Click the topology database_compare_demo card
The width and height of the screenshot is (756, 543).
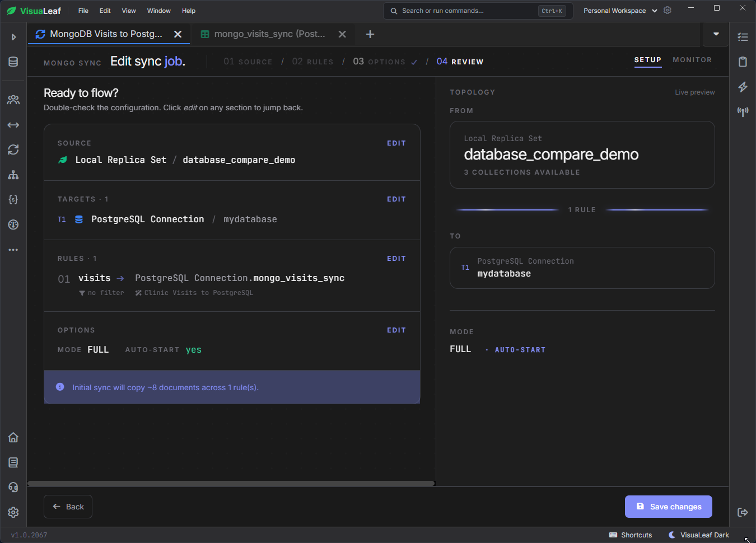pyautogui.click(x=582, y=155)
